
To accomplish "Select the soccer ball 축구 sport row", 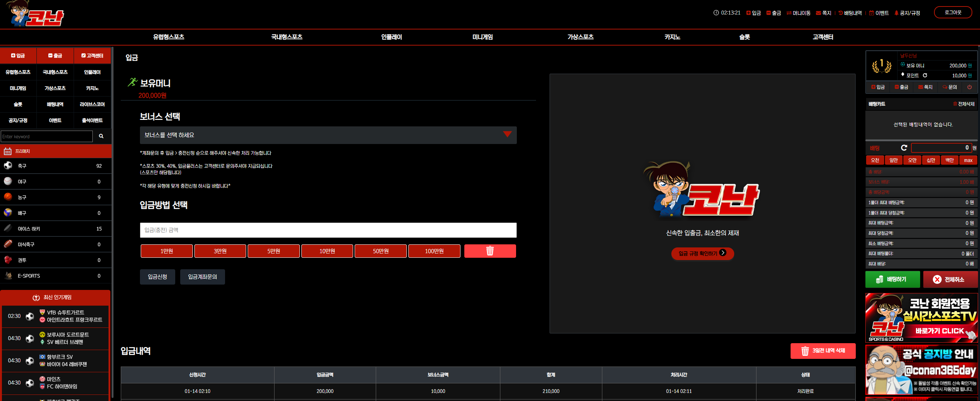I will point(56,166).
